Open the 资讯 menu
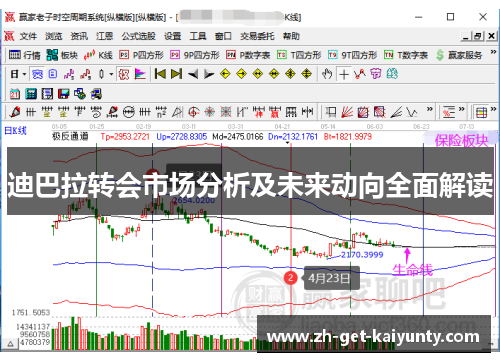Image resolution: width=500 pixels, height=362 pixels. 79,36
